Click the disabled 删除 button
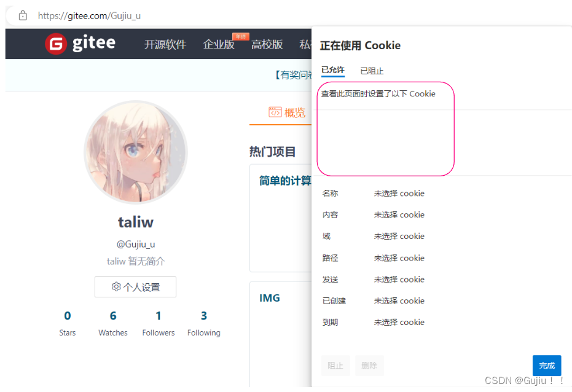Image resolution: width=572 pixels, height=392 pixels. [x=369, y=366]
